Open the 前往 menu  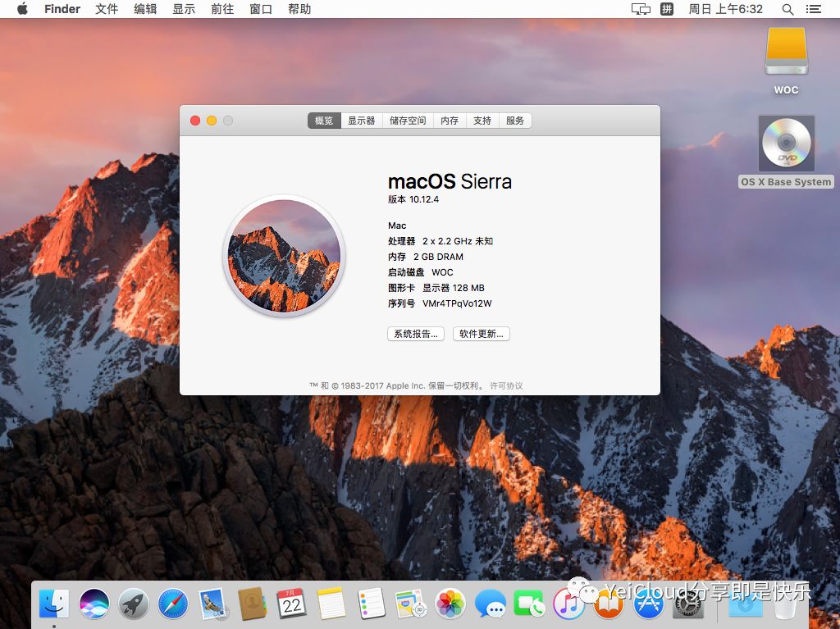point(222,9)
